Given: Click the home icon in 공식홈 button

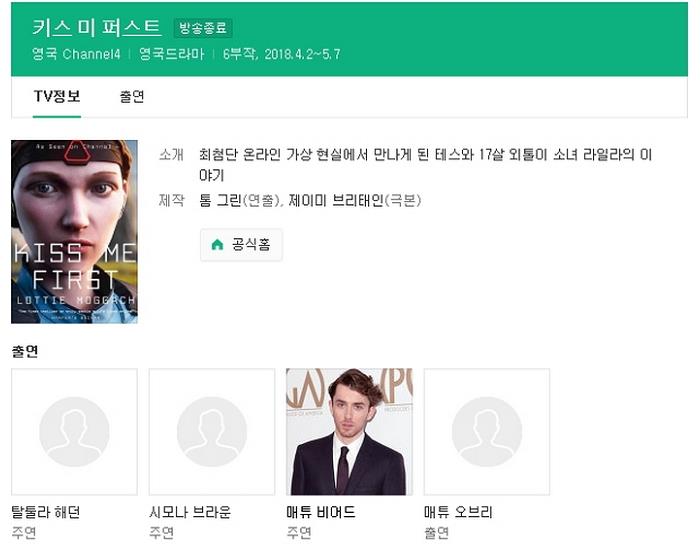Looking at the screenshot, I should pyautogui.click(x=217, y=245).
